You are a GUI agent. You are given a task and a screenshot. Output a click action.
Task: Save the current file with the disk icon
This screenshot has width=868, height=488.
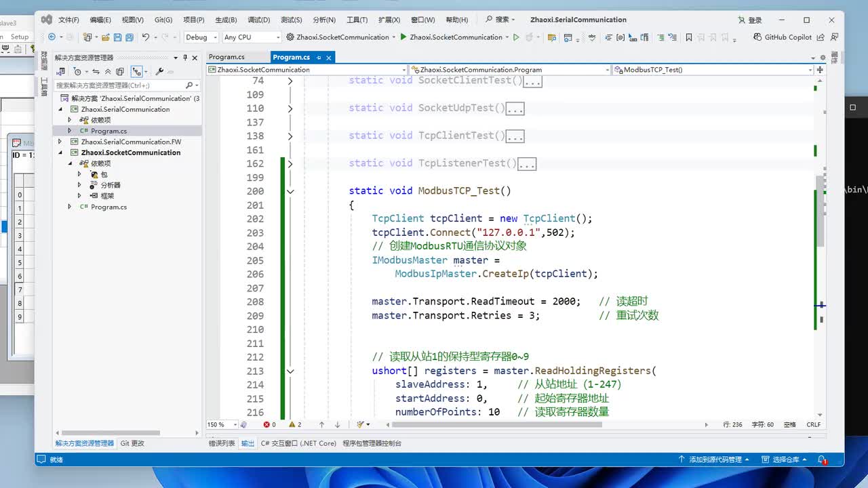click(118, 37)
